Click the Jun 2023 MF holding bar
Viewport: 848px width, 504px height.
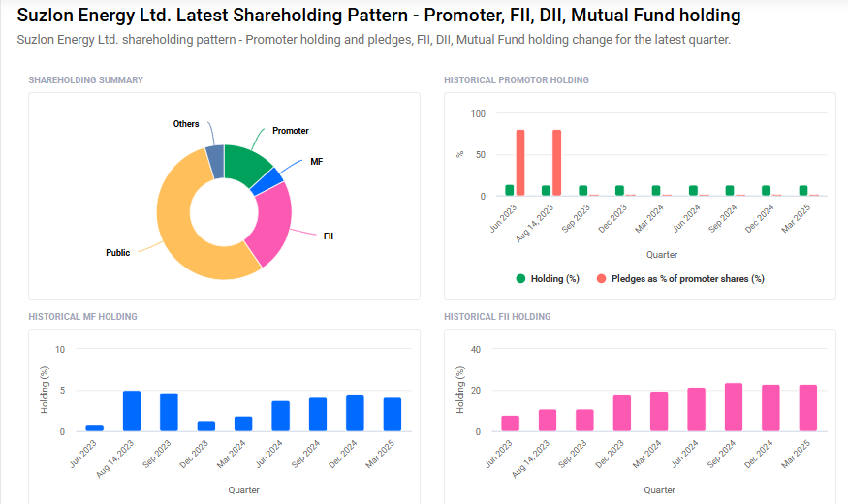(x=95, y=428)
